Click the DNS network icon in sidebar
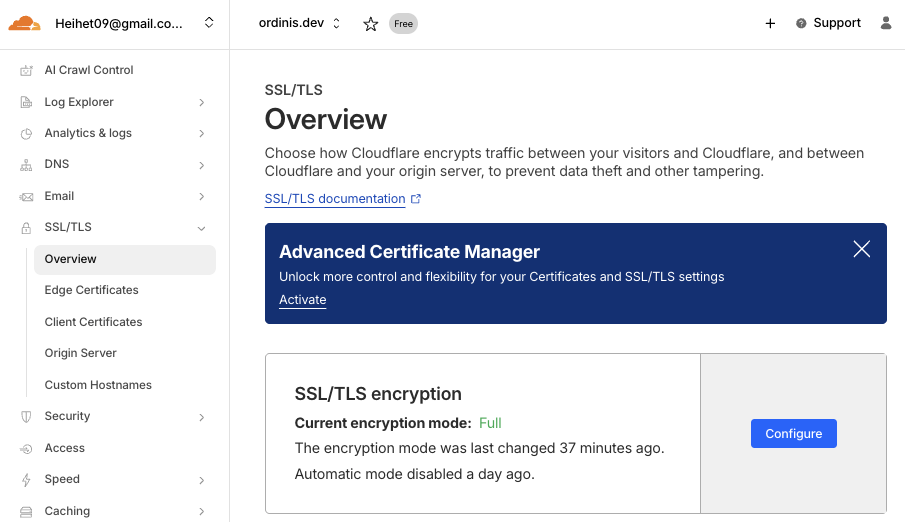This screenshot has width=905, height=522. (26, 165)
